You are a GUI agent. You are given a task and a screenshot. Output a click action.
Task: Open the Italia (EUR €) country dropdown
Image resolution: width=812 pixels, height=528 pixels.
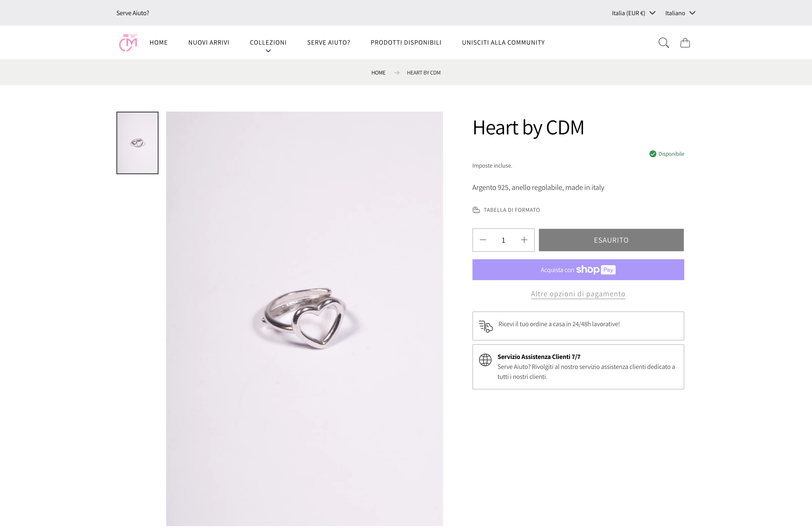pos(633,13)
